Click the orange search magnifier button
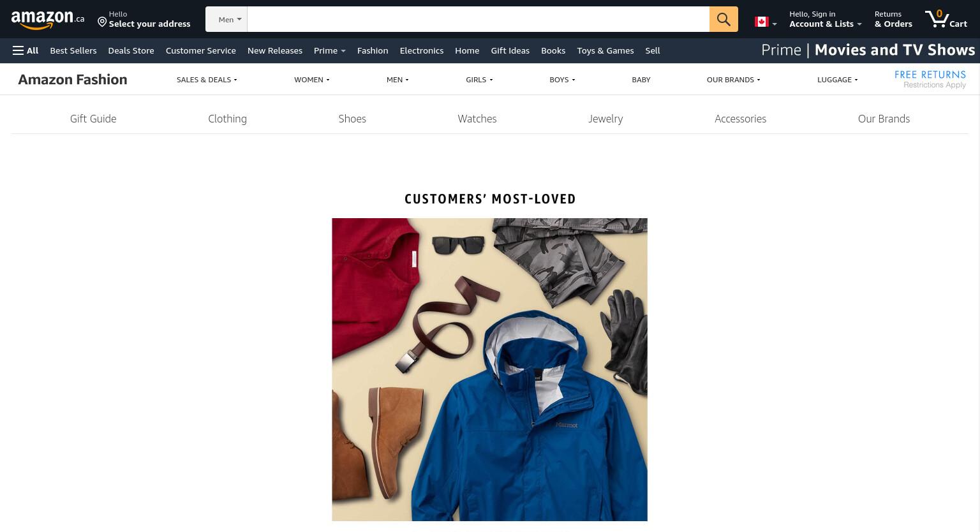The image size is (980, 532). [724, 19]
